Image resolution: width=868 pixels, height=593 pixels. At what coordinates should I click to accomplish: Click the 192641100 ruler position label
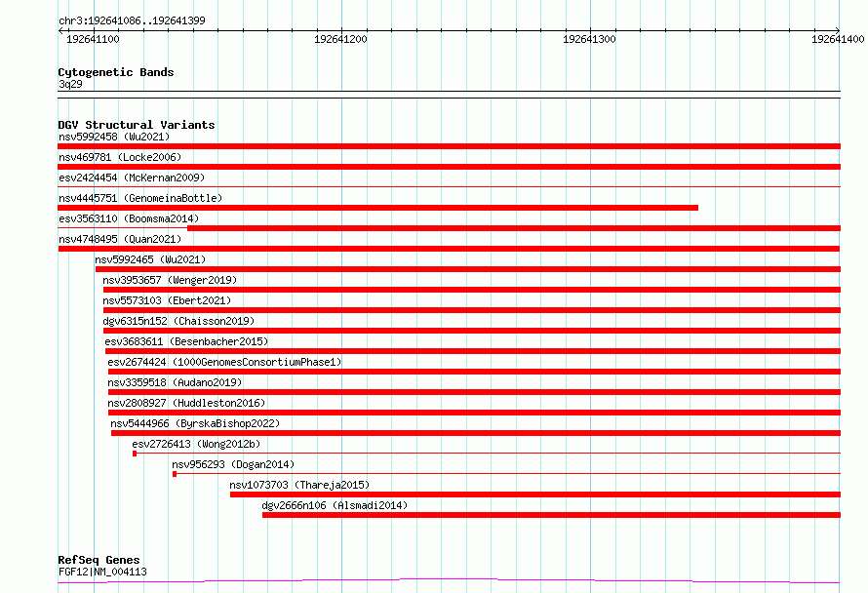pyautogui.click(x=93, y=39)
